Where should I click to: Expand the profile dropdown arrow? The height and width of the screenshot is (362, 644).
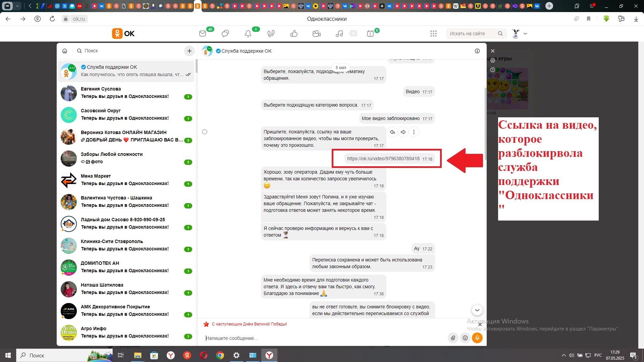[525, 34]
